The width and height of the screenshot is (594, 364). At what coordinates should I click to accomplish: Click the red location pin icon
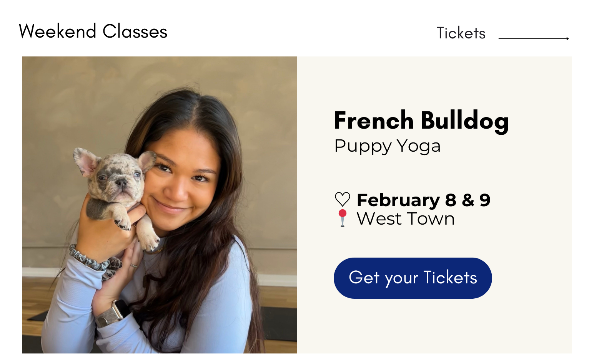342,218
